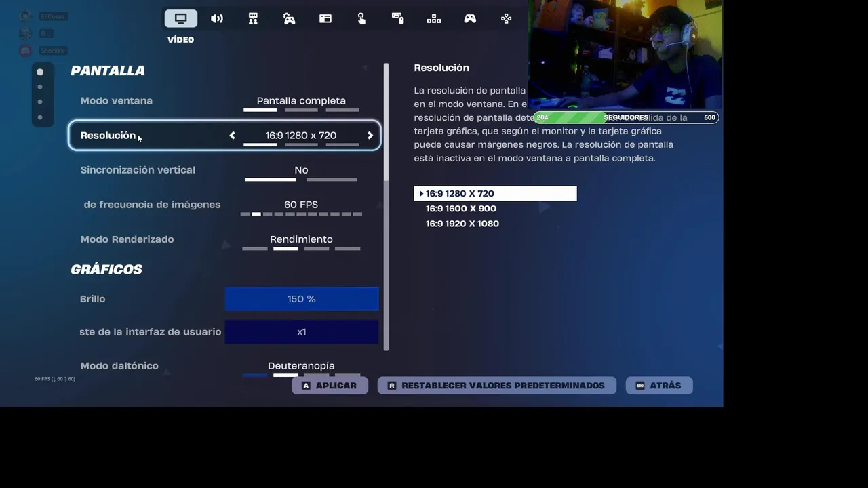
Task: Click the 60 FPS counter text
Action: (55, 379)
